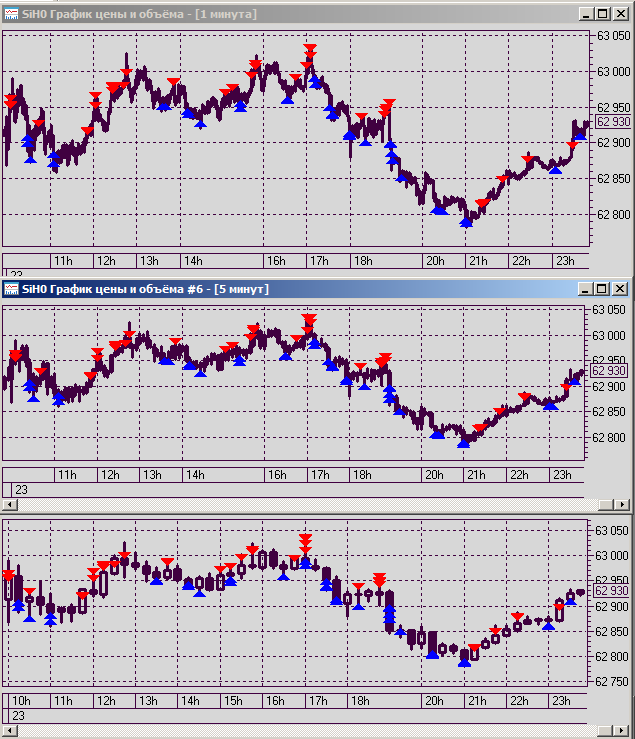Click the scrollbar thumb under the candlestick chart
635x739 pixels.
pos(606,731)
